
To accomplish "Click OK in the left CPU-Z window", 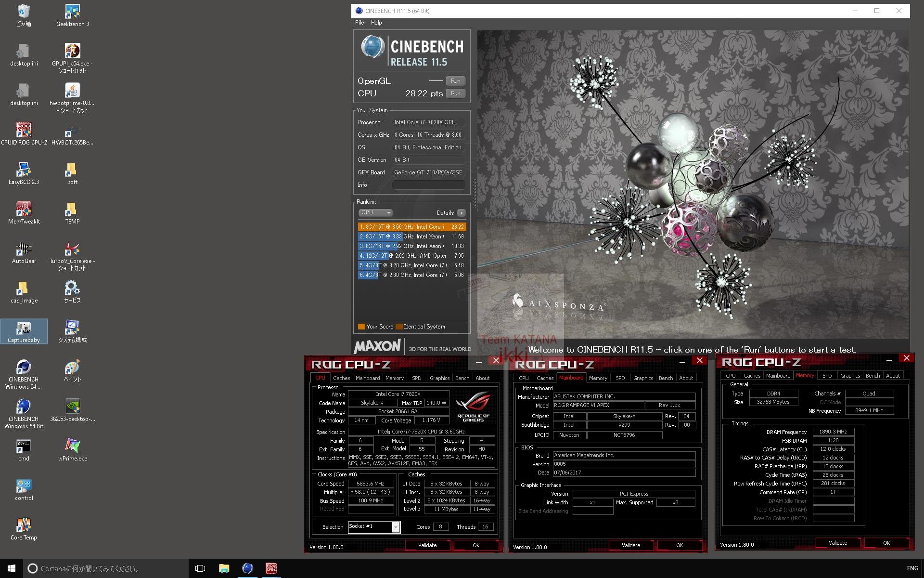I will (476, 545).
